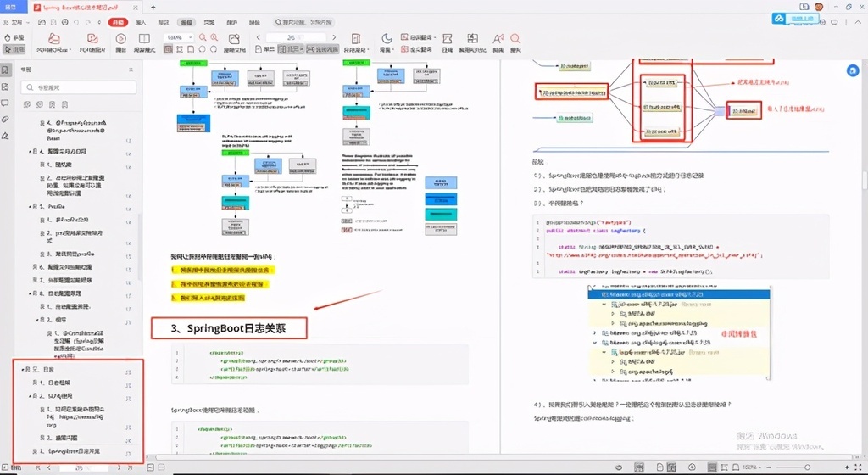Open the comments panel from the left sidebar

(5, 103)
